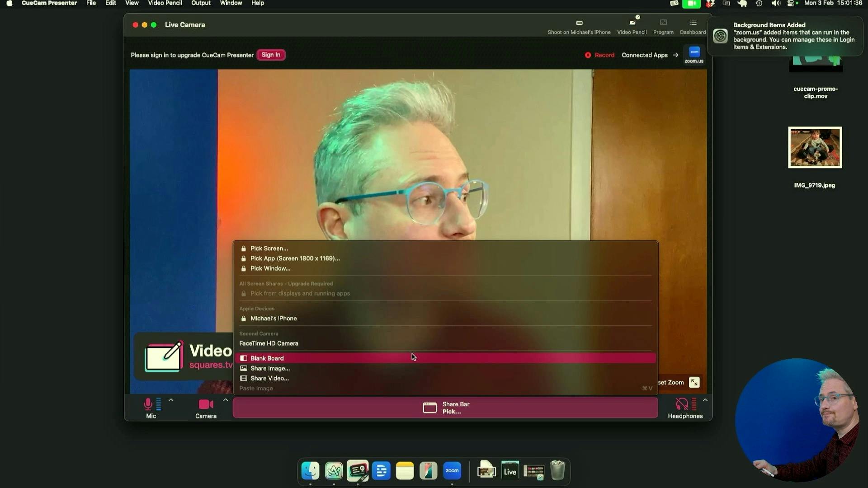868x488 pixels.
Task: Choose Pick Window... from the share menu
Action: tap(445, 268)
